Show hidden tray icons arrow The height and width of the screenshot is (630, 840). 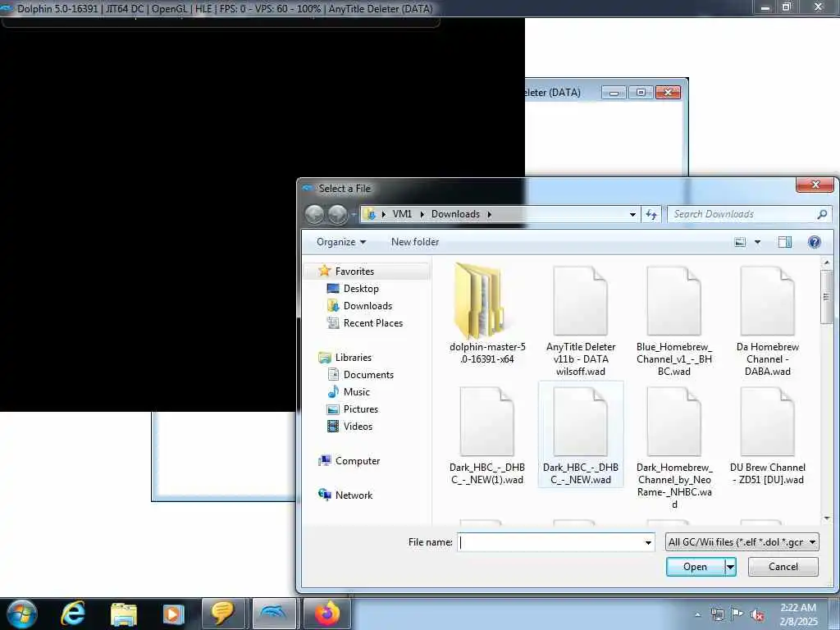(698, 614)
